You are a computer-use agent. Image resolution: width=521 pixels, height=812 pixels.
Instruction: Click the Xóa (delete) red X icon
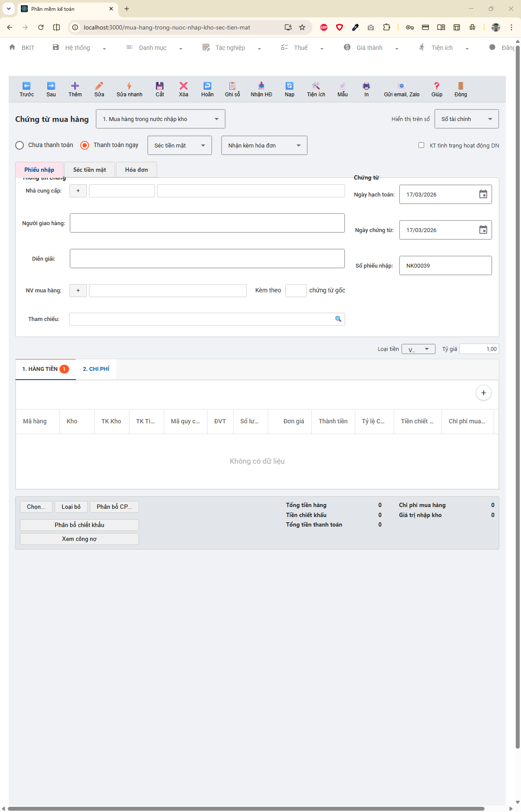coord(184,86)
